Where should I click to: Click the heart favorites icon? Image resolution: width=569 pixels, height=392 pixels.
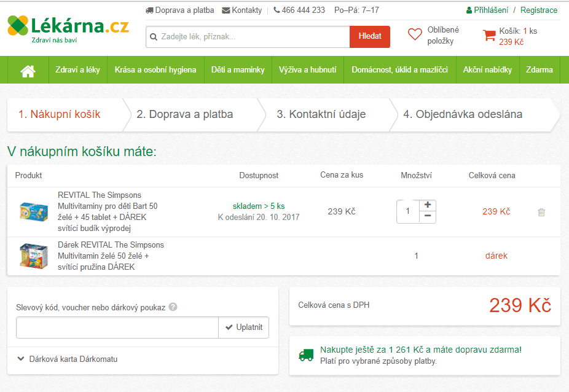point(415,35)
